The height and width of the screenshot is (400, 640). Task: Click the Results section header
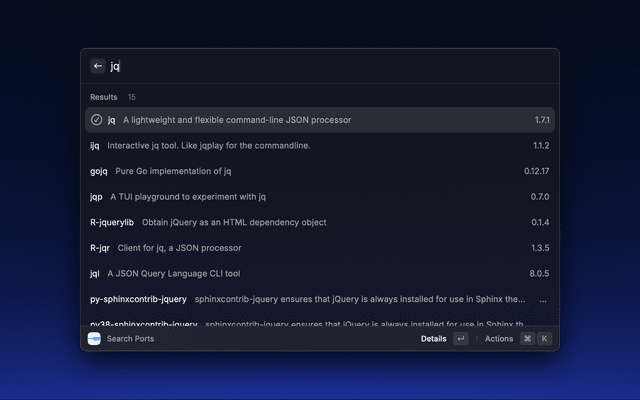click(104, 97)
